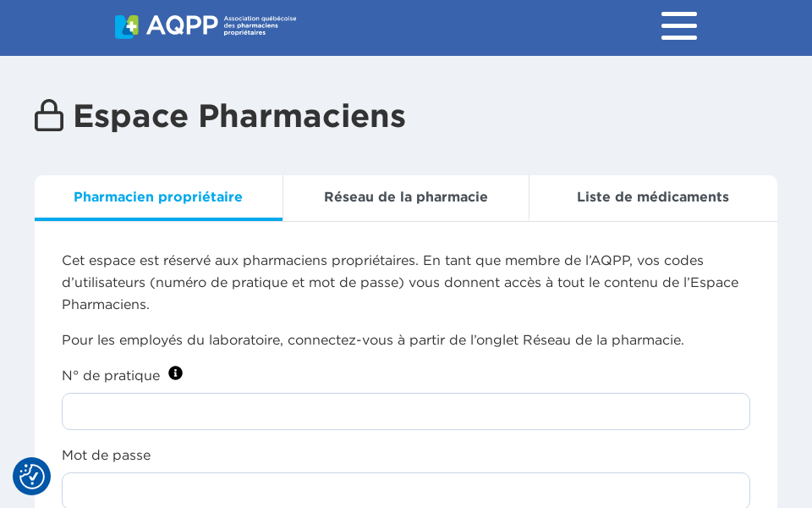The height and width of the screenshot is (508, 812).
Task: Click the Espace Pharmaciens page heading
Action: tap(239, 116)
